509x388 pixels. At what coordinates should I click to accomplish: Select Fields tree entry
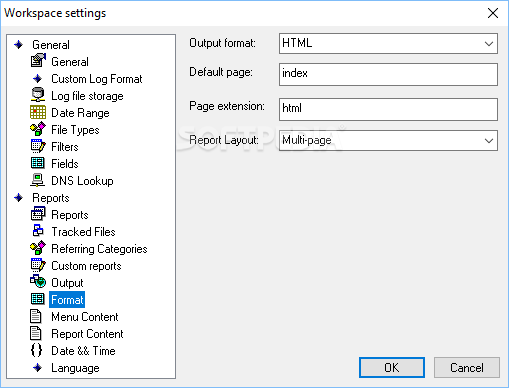point(65,164)
